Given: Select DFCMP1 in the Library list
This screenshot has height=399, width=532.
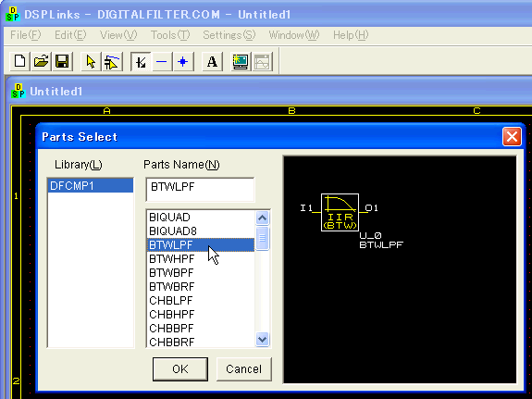Looking at the screenshot, I should tap(91, 186).
